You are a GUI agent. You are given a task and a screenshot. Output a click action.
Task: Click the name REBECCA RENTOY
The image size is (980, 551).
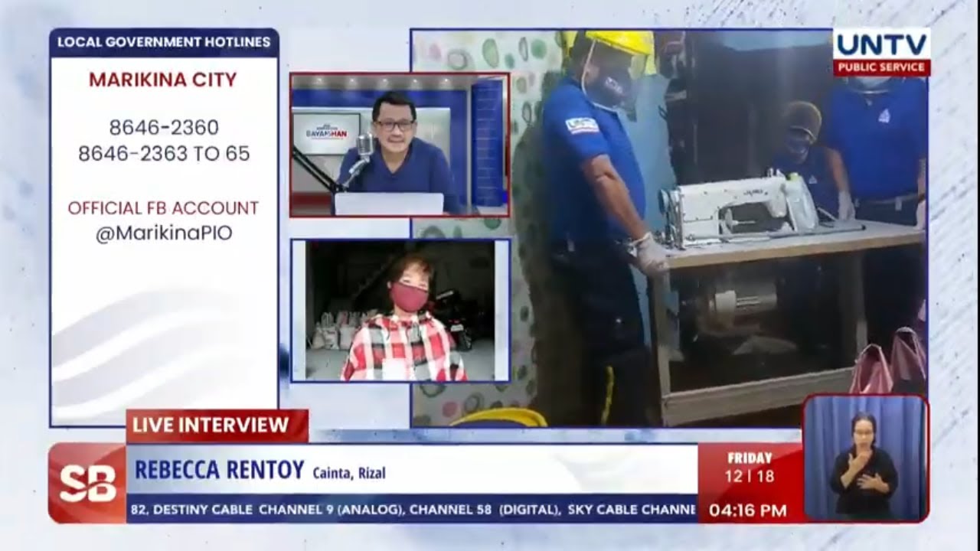pyautogui.click(x=219, y=470)
